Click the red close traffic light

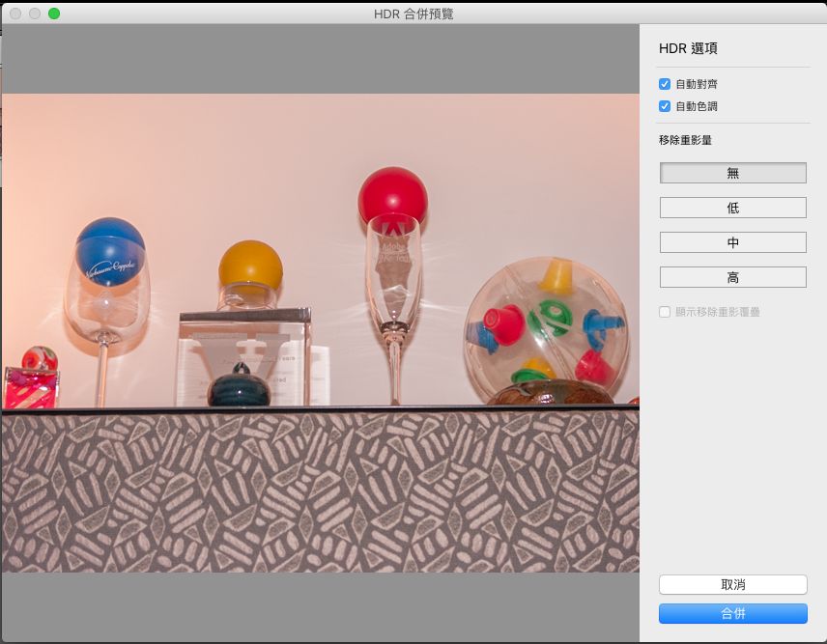pyautogui.click(x=14, y=14)
